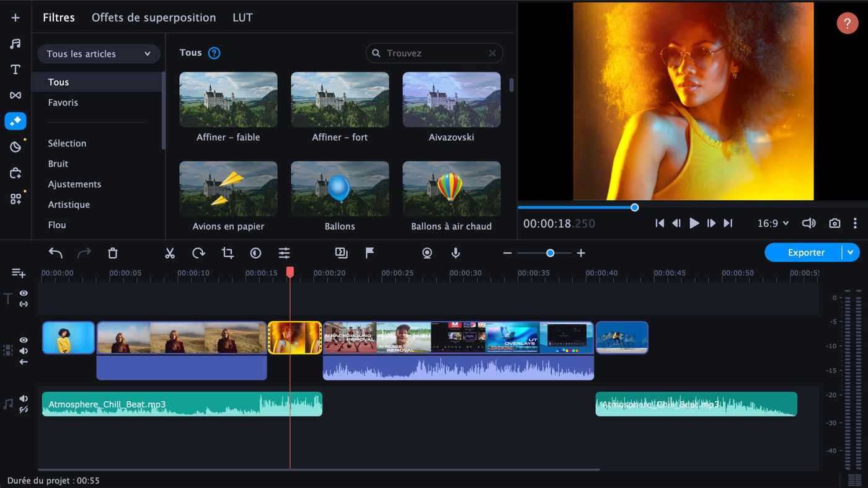Open the Titles tool in sidebar

pos(15,69)
